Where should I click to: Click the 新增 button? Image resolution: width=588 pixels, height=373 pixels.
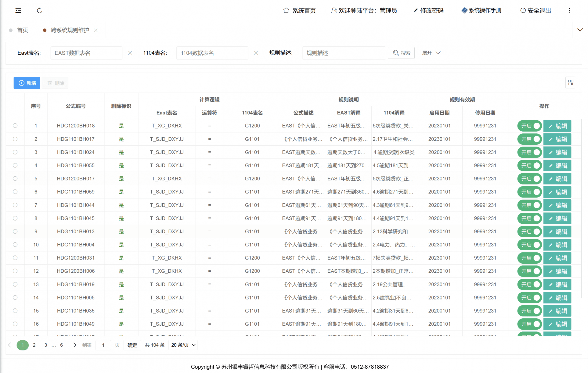pyautogui.click(x=27, y=83)
